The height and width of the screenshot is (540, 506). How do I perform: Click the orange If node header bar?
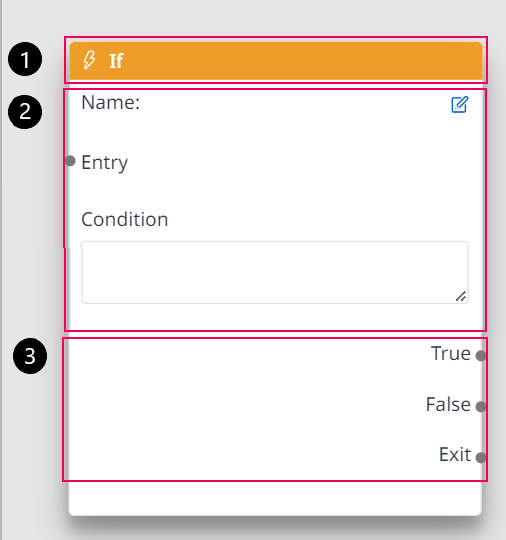click(x=276, y=61)
